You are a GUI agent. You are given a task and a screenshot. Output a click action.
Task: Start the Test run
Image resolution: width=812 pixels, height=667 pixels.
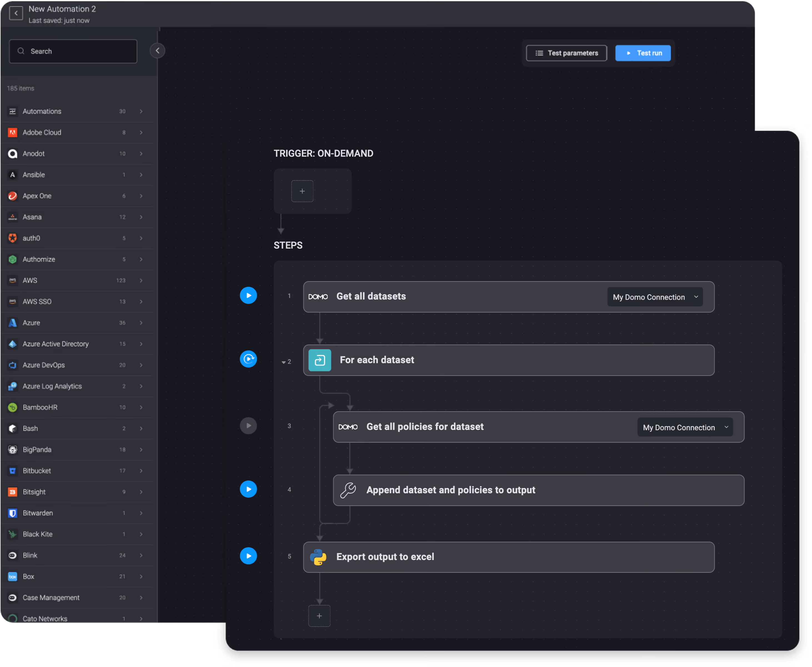(x=643, y=53)
